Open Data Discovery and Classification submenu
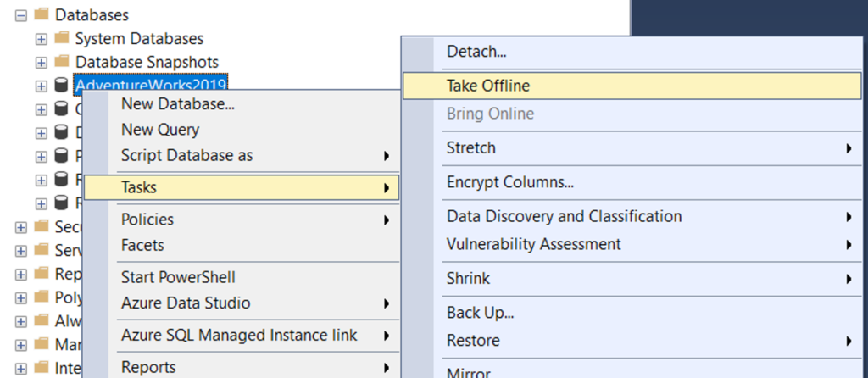Screen dimensions: 868x378 click(632, 216)
